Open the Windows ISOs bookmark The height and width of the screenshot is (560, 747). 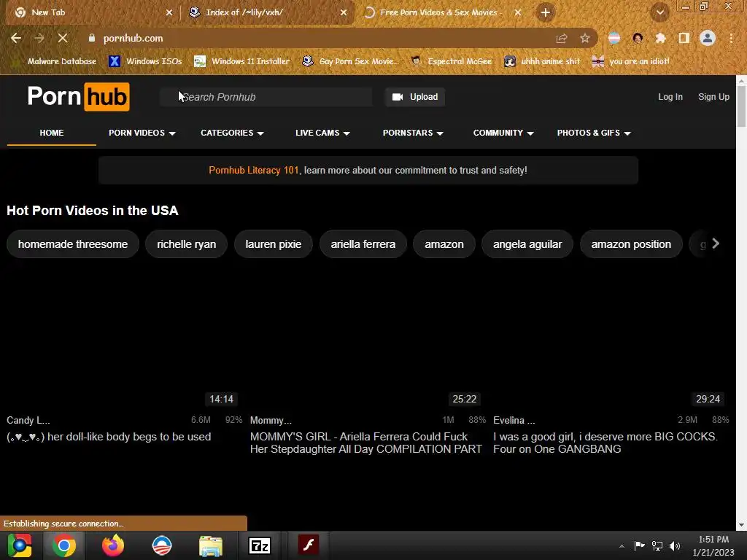tap(145, 61)
